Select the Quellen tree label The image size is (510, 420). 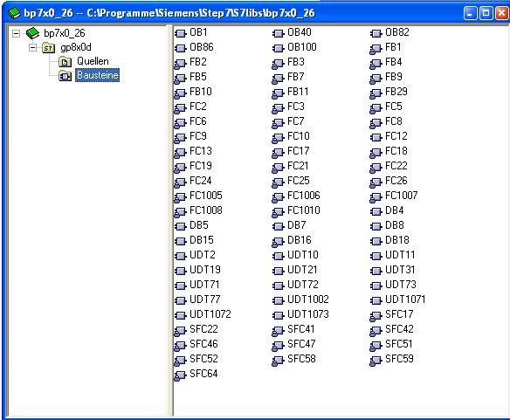click(x=93, y=61)
